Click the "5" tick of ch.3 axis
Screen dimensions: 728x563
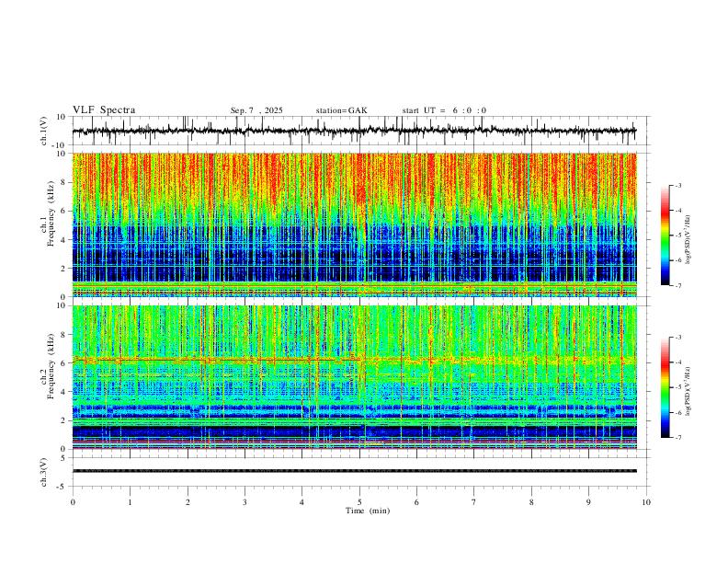pyautogui.click(x=63, y=458)
